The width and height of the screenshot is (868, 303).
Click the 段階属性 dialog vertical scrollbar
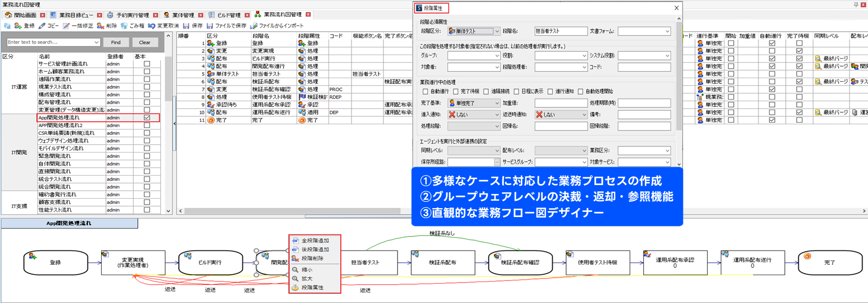click(x=679, y=79)
